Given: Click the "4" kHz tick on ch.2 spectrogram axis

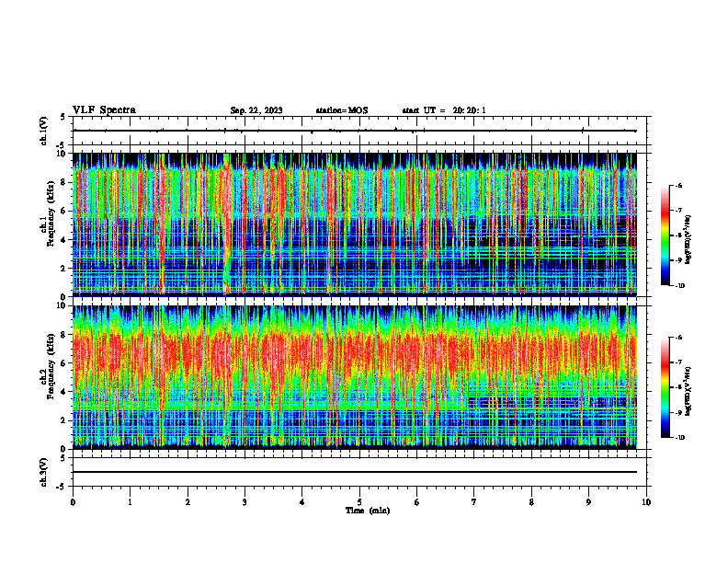Looking at the screenshot, I should 64,392.
